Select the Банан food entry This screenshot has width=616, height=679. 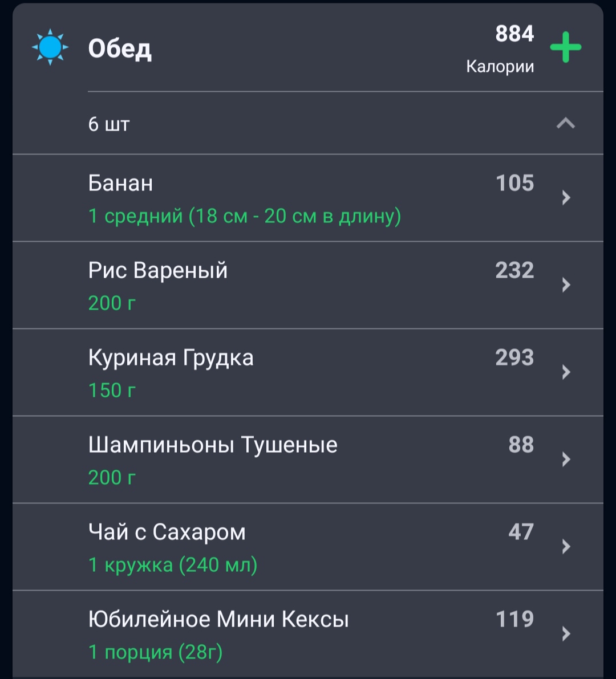click(308, 198)
